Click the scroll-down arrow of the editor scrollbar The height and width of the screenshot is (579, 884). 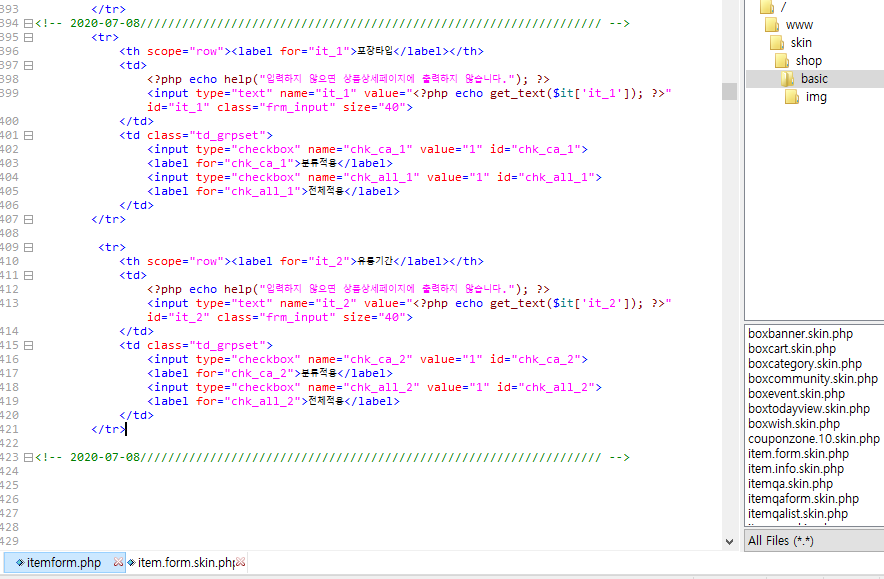(x=729, y=541)
